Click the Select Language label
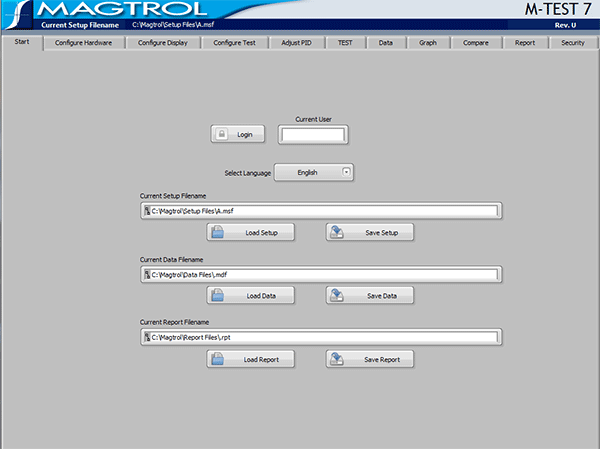Image resolution: width=600 pixels, height=449 pixels. [248, 173]
